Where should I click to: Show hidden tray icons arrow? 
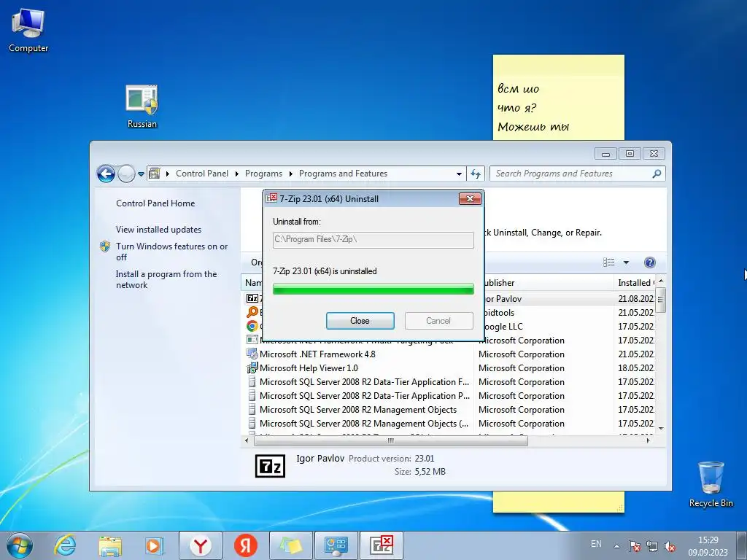point(616,546)
